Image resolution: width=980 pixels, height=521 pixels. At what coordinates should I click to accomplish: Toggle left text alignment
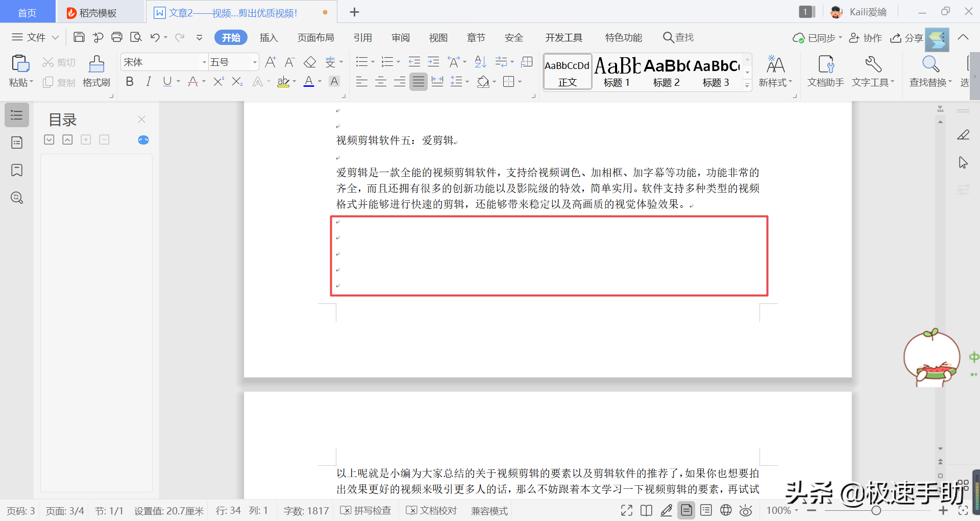pyautogui.click(x=362, y=81)
